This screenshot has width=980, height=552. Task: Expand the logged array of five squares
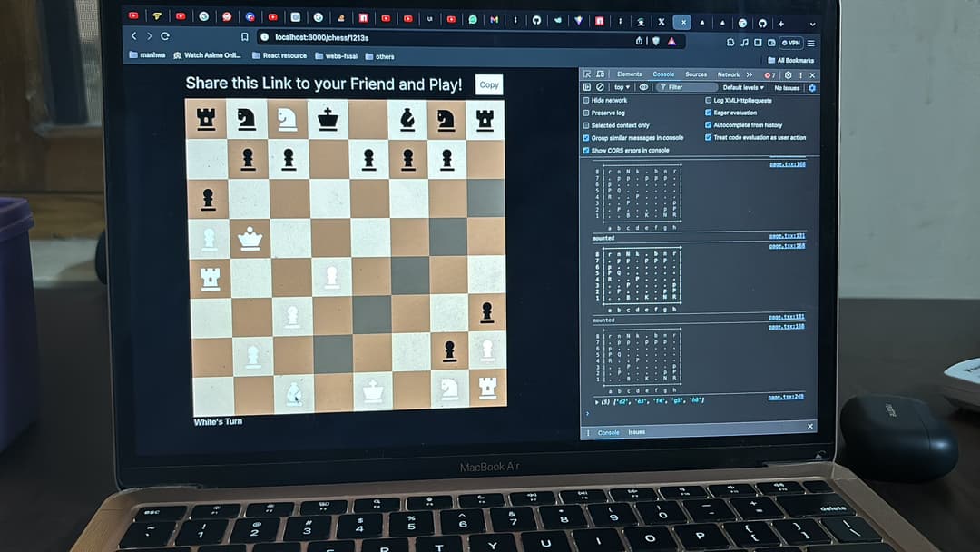[x=596, y=400]
